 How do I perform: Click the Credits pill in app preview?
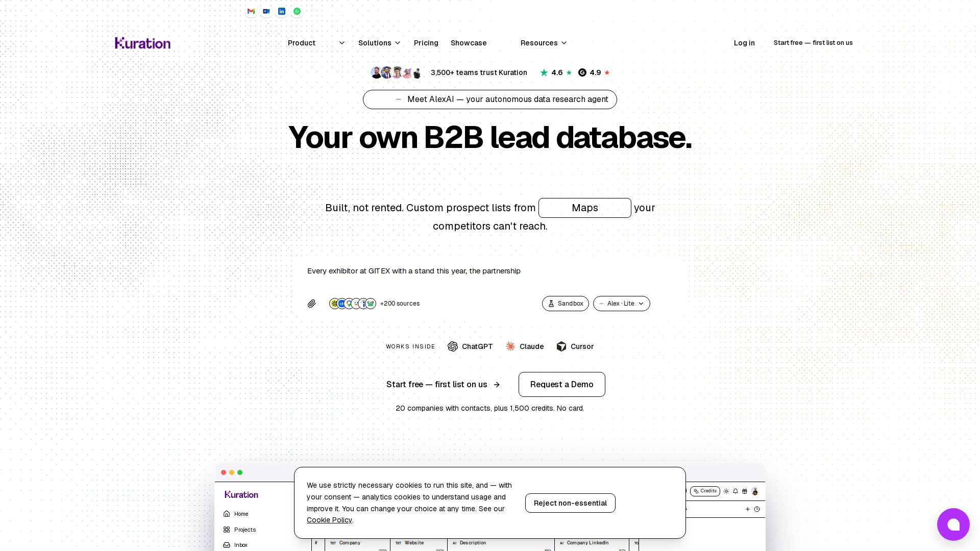tap(705, 491)
